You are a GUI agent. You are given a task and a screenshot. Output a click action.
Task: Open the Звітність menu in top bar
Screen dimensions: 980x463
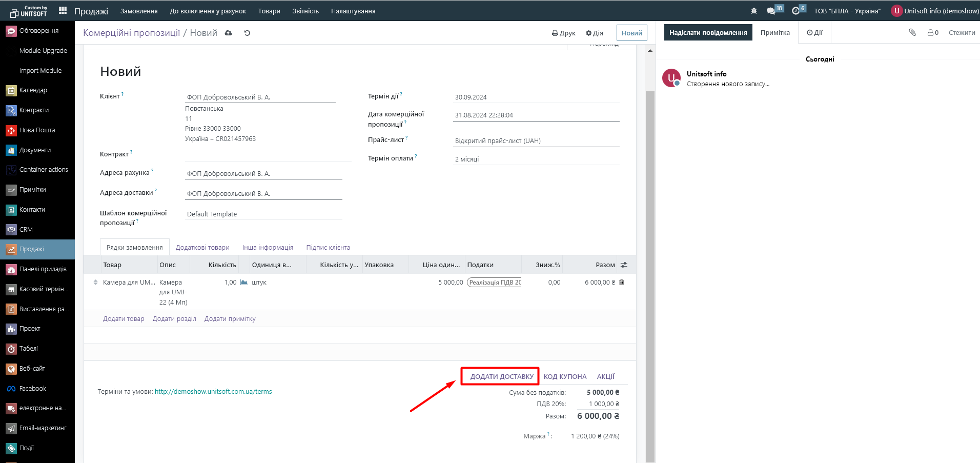click(305, 11)
